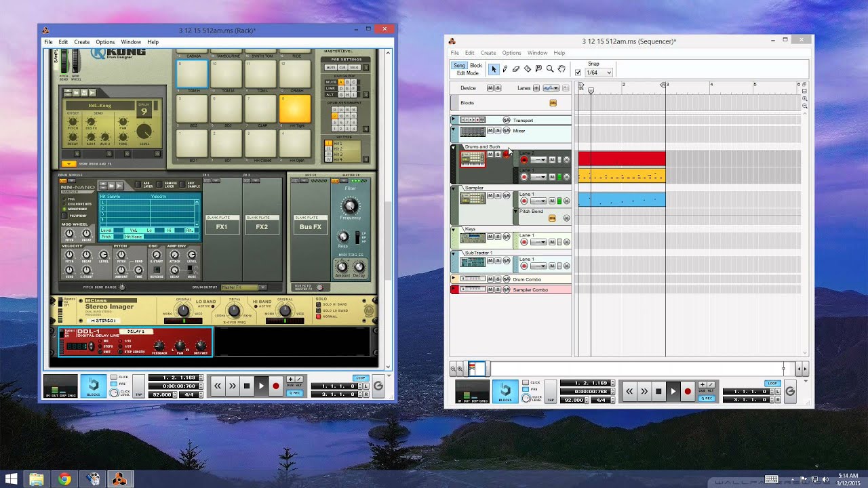Click SubTractor 1 device icon in track list
The width and height of the screenshot is (868, 488).
pos(473,262)
